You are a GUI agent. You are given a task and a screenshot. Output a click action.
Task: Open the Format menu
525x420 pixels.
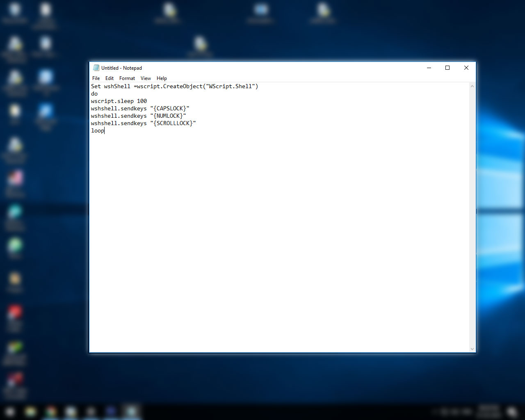pyautogui.click(x=127, y=78)
